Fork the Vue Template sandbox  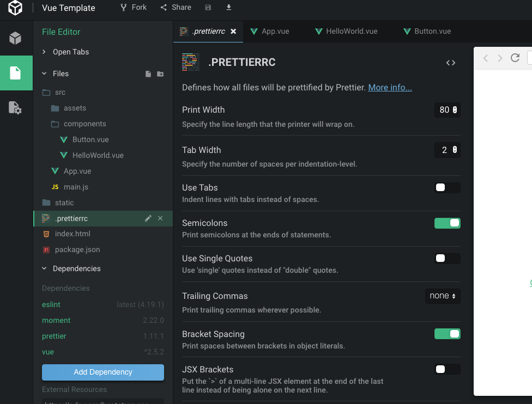tap(134, 8)
